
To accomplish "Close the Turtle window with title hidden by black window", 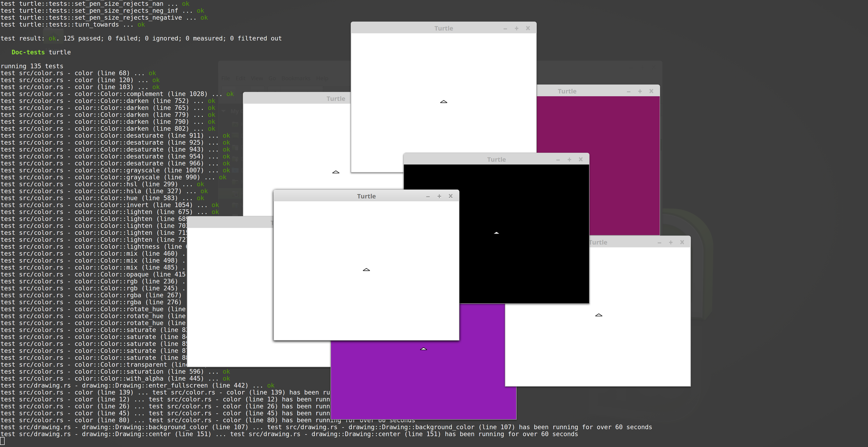I will tap(682, 242).
